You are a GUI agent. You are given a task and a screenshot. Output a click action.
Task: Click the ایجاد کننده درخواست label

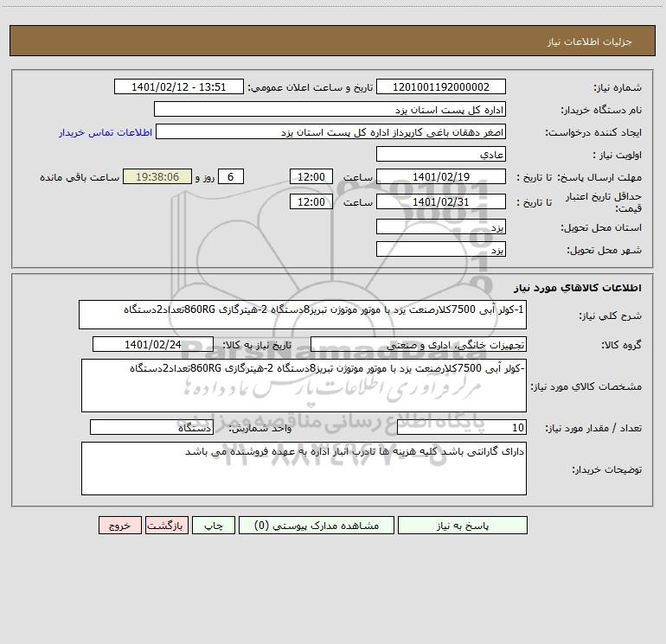(x=593, y=132)
